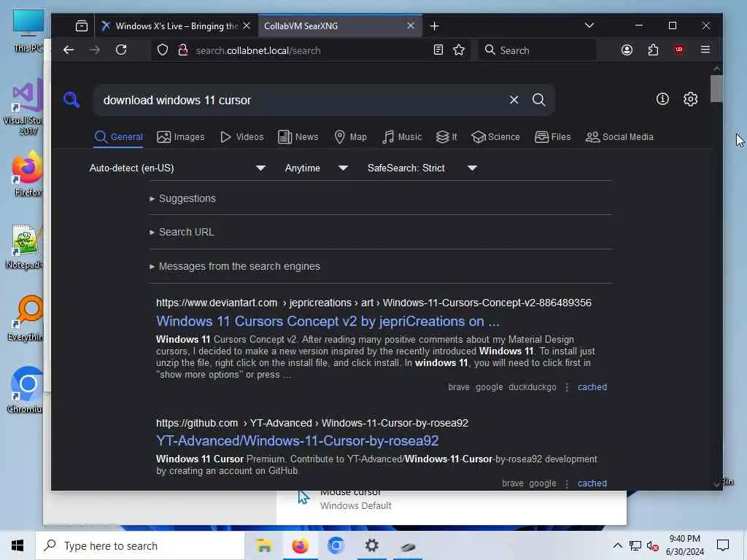Open the extensions puzzle icon
The width and height of the screenshot is (747, 560).
(653, 50)
